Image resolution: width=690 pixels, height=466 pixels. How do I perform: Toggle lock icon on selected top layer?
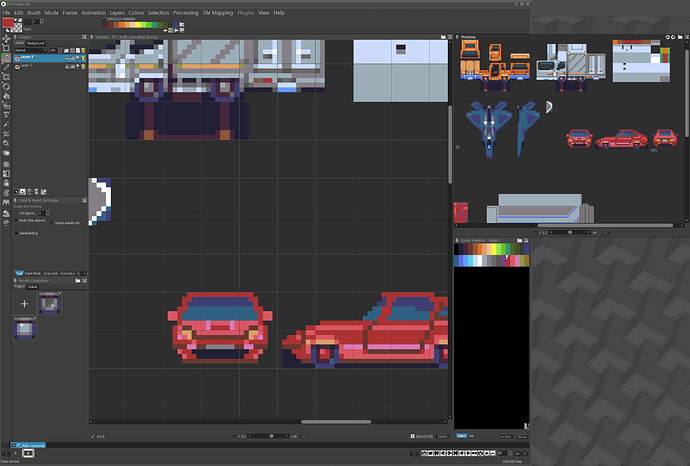point(67,58)
